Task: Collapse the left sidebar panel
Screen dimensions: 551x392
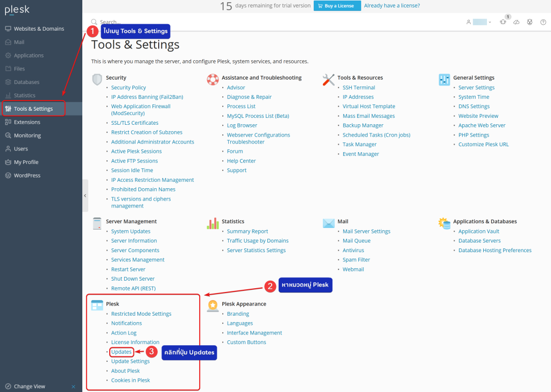Action: (85, 195)
